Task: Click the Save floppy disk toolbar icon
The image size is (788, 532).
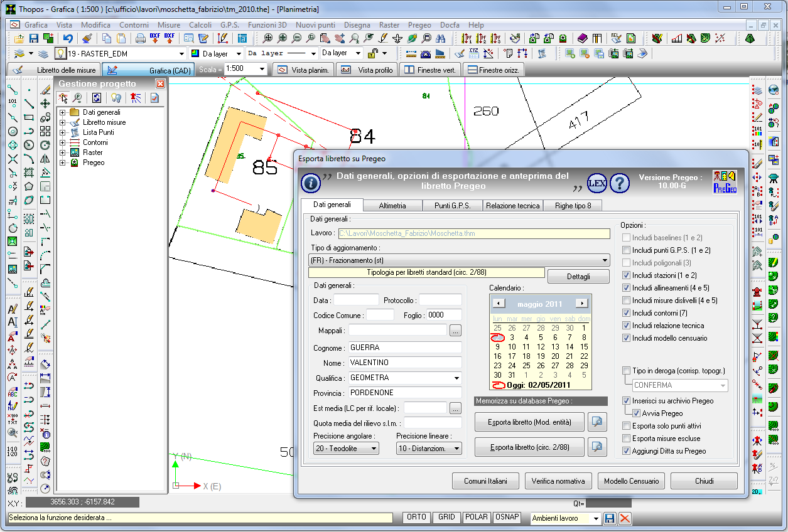Action: [x=34, y=38]
